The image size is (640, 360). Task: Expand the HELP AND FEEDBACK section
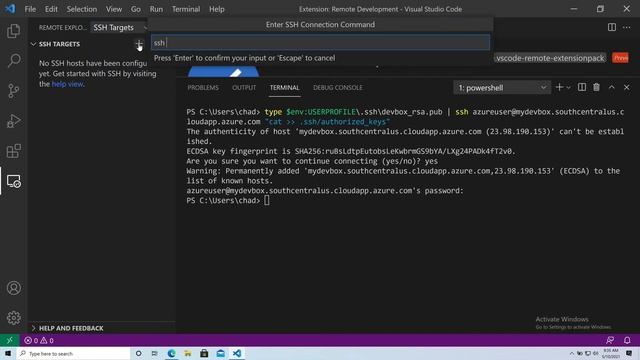click(67, 328)
